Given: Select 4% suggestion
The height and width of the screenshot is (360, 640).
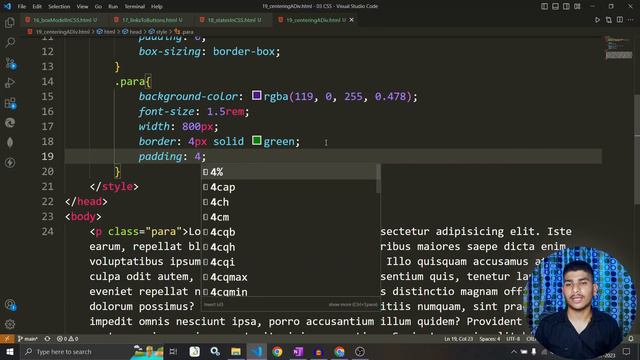Looking at the screenshot, I should 290,172.
